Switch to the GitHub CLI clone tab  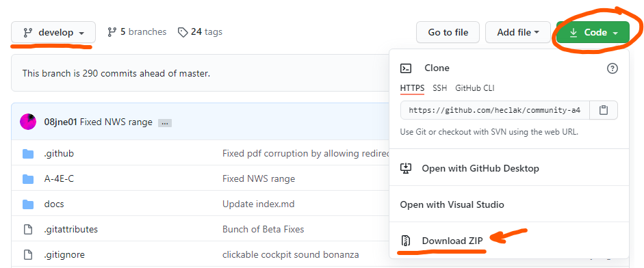(475, 88)
